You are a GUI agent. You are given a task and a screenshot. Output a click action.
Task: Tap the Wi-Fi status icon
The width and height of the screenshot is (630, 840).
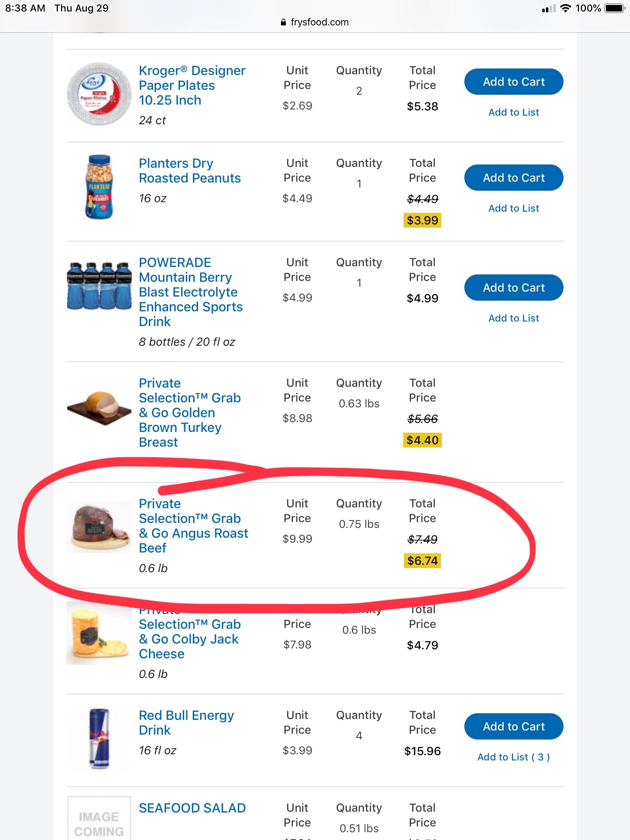[x=565, y=8]
